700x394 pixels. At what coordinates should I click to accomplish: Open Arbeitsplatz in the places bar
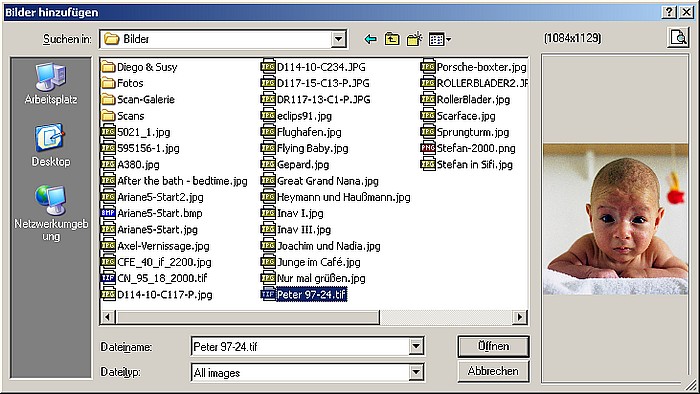click(51, 84)
